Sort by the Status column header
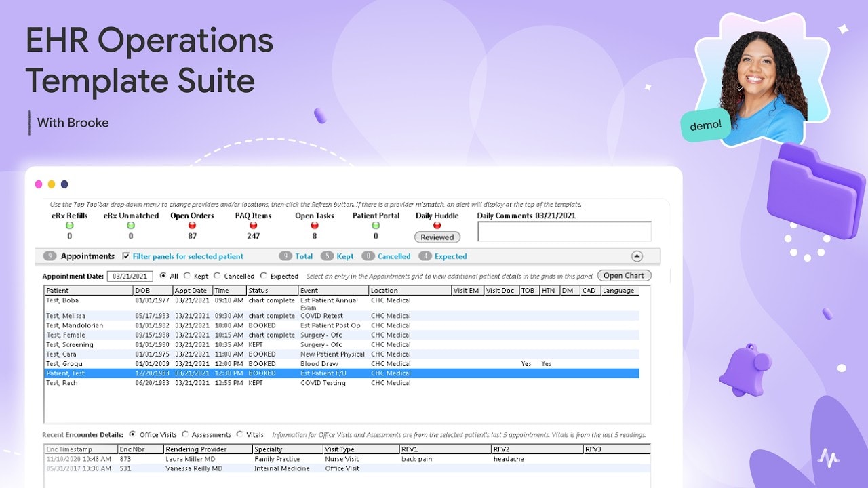 273,291
